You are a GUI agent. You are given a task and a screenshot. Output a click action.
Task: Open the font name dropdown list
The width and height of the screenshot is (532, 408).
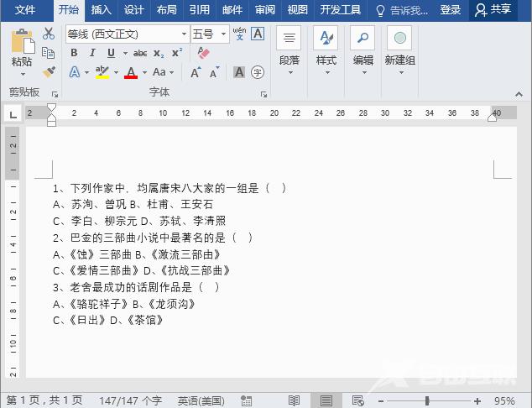[184, 34]
